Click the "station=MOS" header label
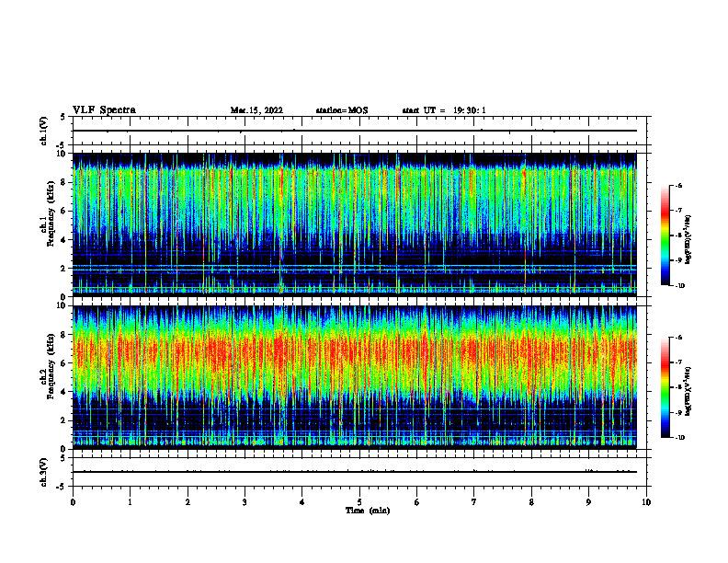 (342, 110)
